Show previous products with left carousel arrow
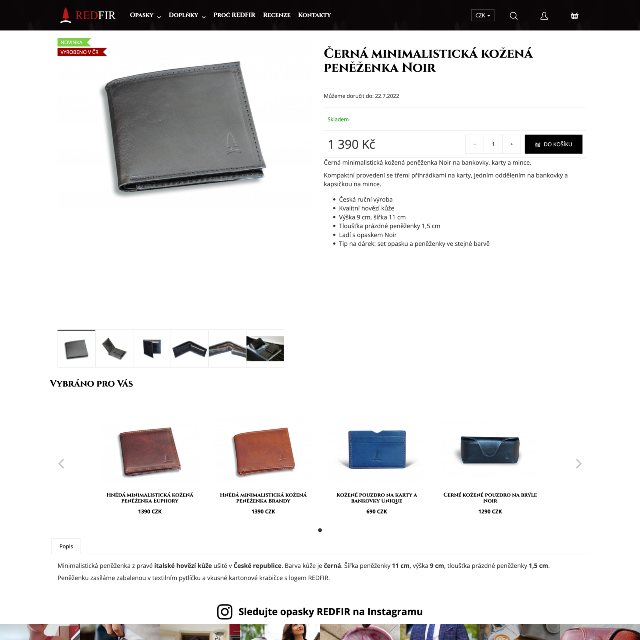This screenshot has height=640, width=640. [61, 463]
